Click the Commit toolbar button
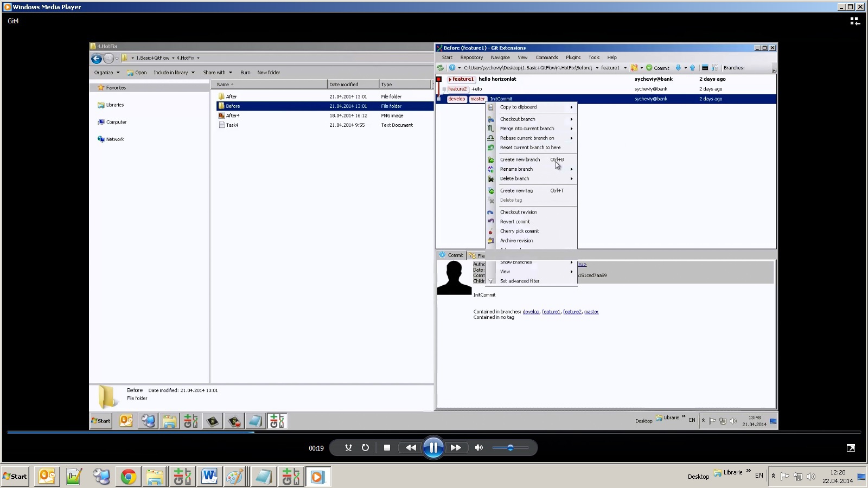868x488 pixels. 658,68
